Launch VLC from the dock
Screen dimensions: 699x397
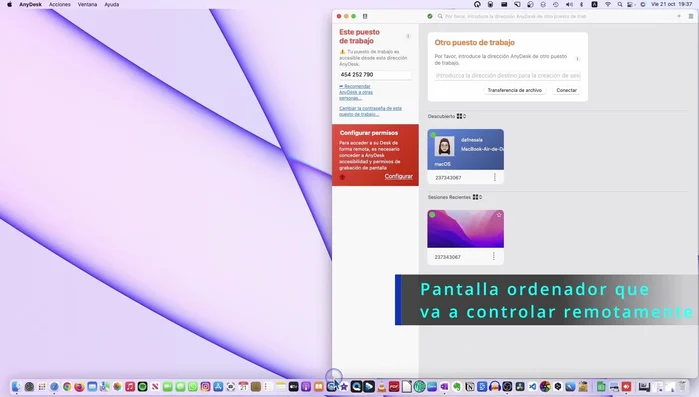tap(382, 387)
